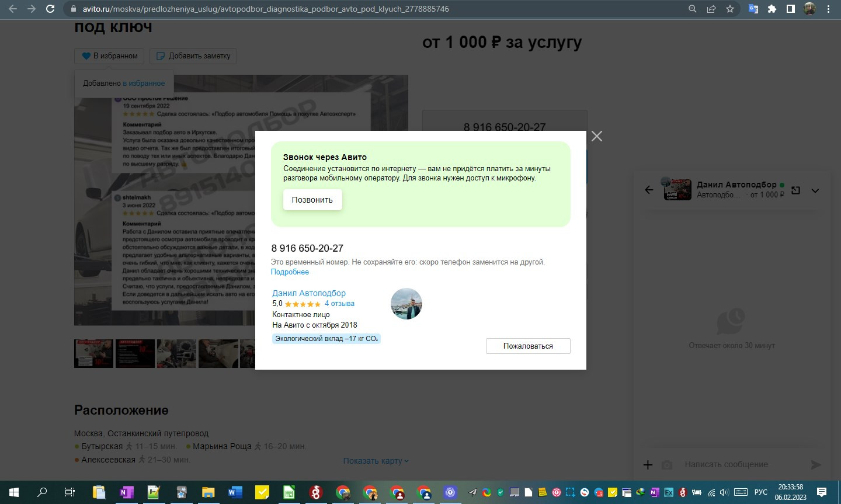Click the Добавить заметку button
The height and width of the screenshot is (504, 841).
tap(193, 56)
